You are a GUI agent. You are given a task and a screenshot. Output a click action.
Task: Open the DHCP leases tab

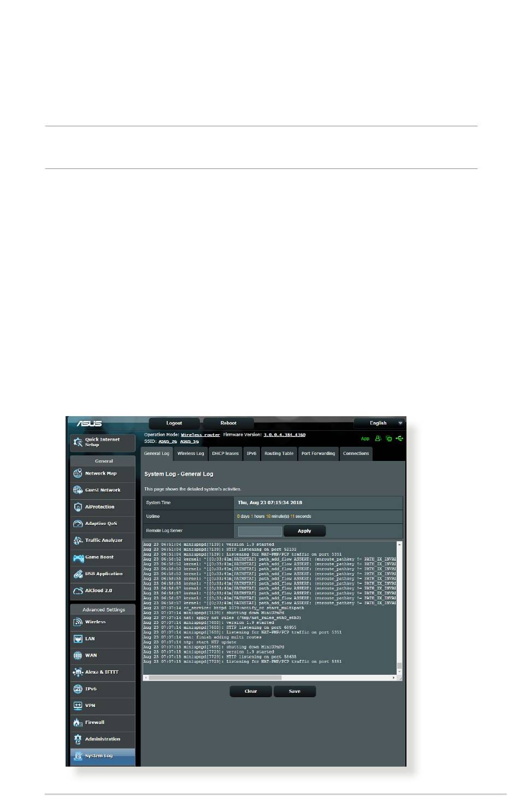[225, 454]
